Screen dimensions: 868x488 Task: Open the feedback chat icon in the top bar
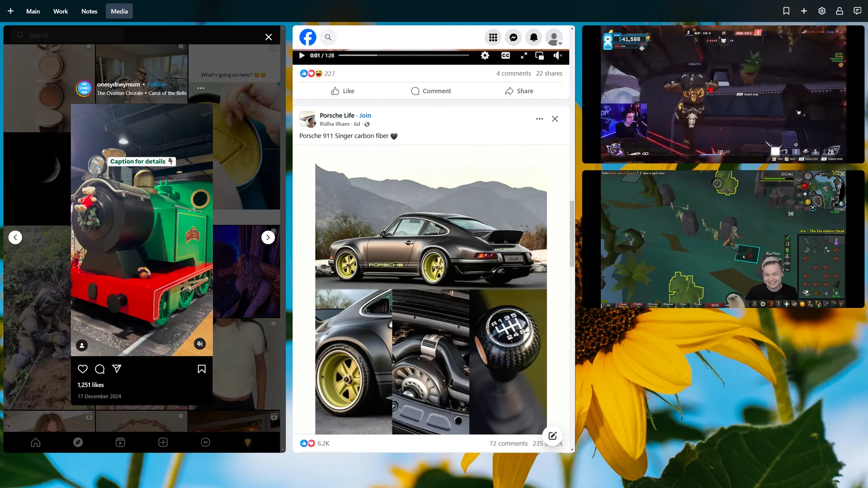(x=857, y=11)
